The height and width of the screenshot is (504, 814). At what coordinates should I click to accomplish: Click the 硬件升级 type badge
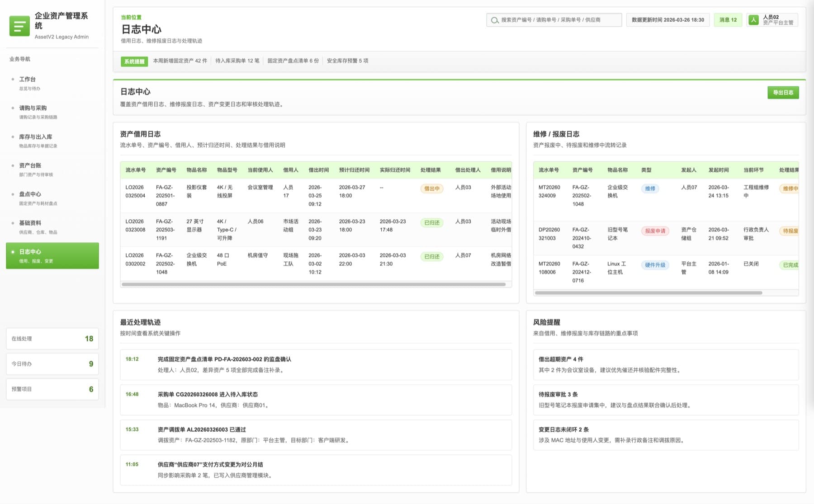655,265
